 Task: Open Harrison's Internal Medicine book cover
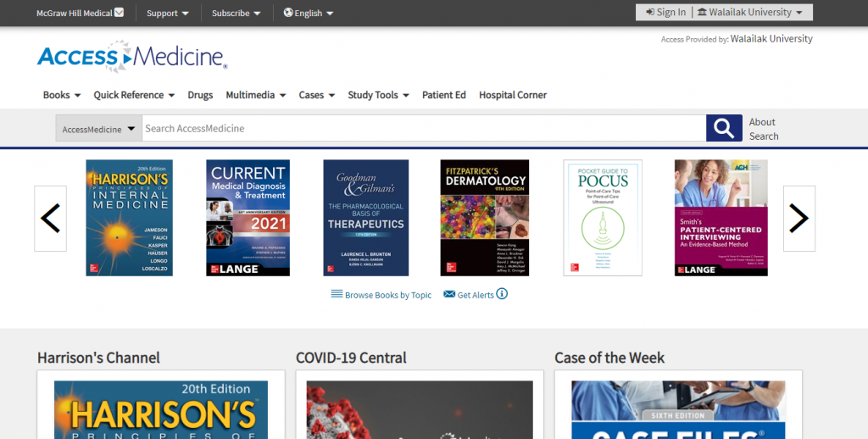point(129,218)
